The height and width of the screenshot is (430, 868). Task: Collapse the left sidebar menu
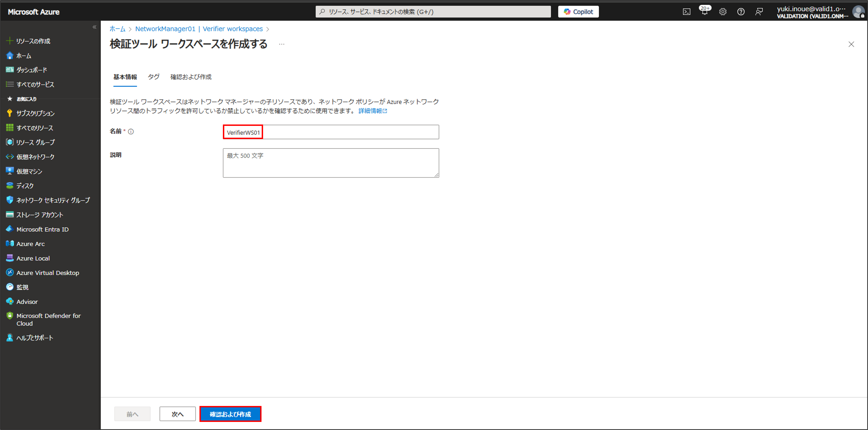(x=94, y=27)
